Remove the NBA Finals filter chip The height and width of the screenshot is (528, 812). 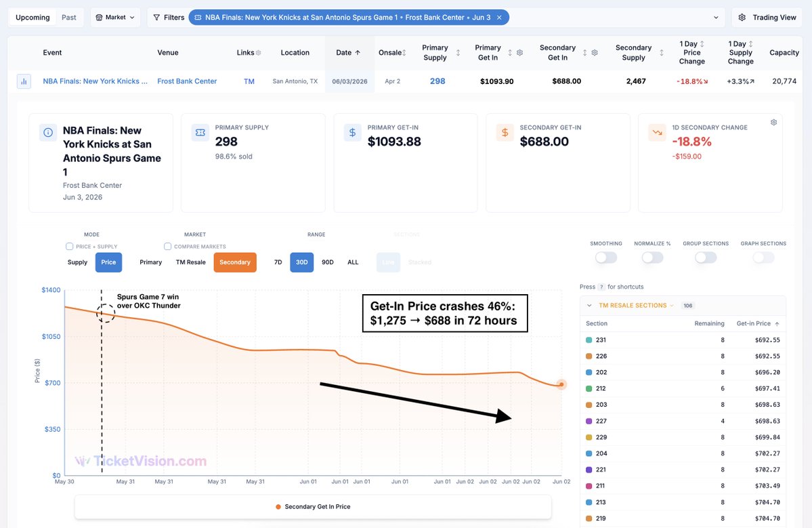(x=499, y=18)
